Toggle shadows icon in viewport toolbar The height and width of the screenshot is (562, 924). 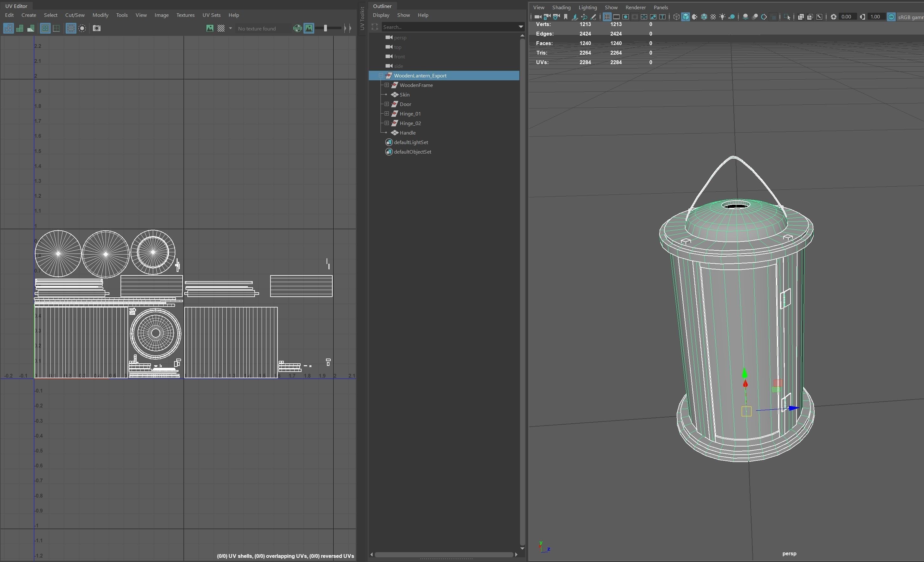pyautogui.click(x=732, y=17)
